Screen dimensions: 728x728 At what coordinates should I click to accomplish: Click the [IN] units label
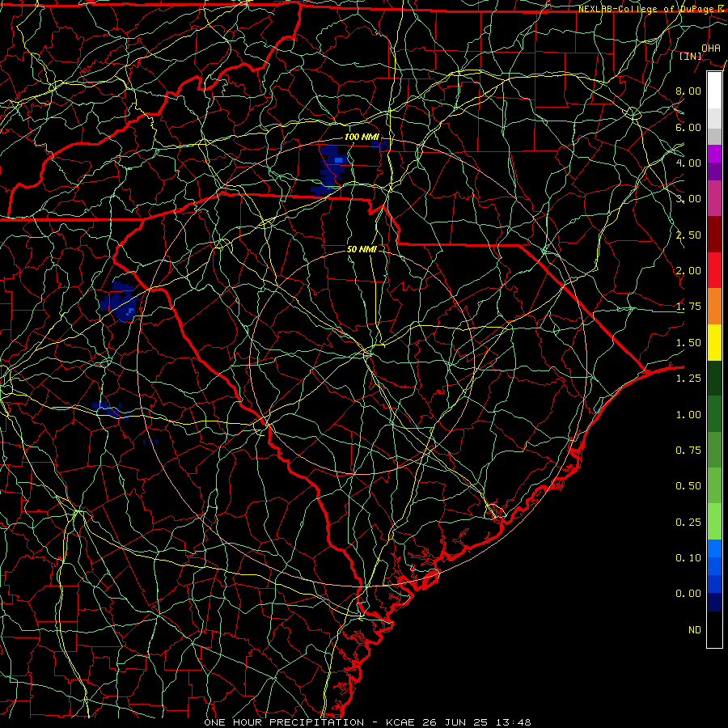pos(691,56)
